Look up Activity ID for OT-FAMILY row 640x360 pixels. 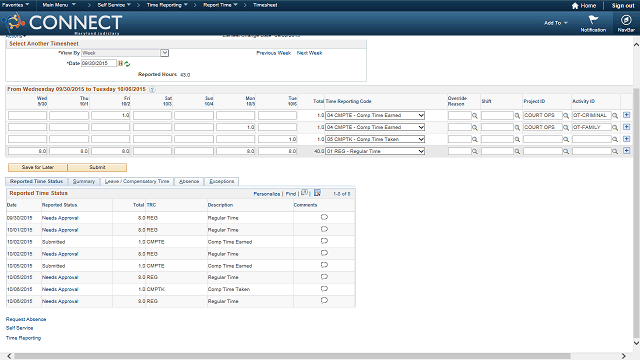coord(615,127)
